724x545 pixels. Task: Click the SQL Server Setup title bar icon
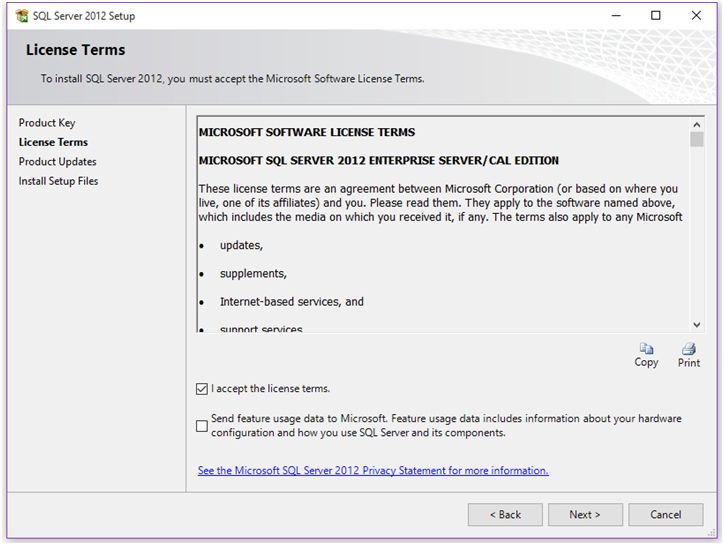[22, 16]
